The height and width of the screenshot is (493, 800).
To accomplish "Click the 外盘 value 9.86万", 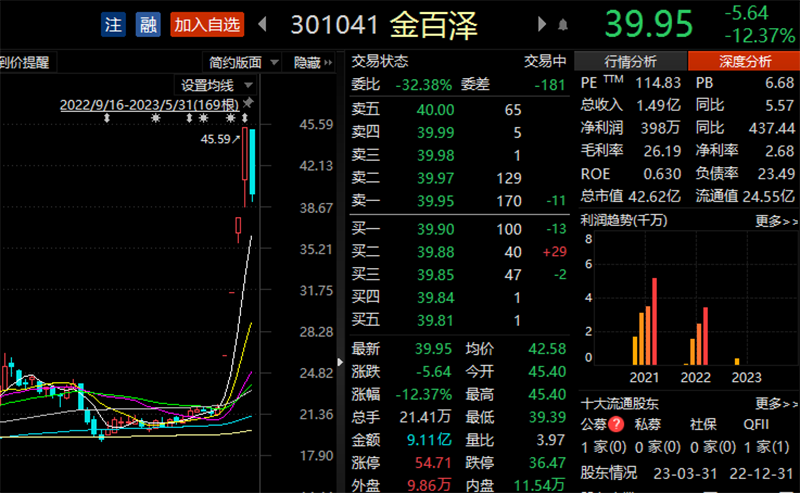I will (x=429, y=485).
